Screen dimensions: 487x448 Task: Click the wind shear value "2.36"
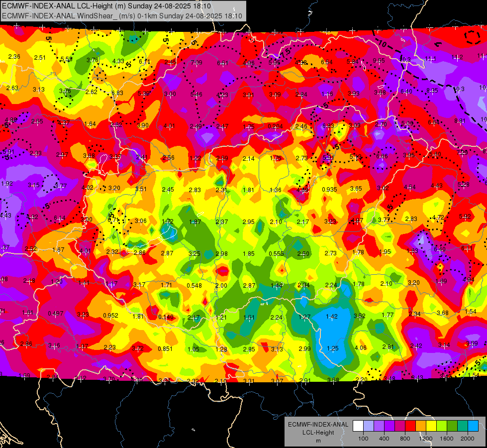(14, 57)
